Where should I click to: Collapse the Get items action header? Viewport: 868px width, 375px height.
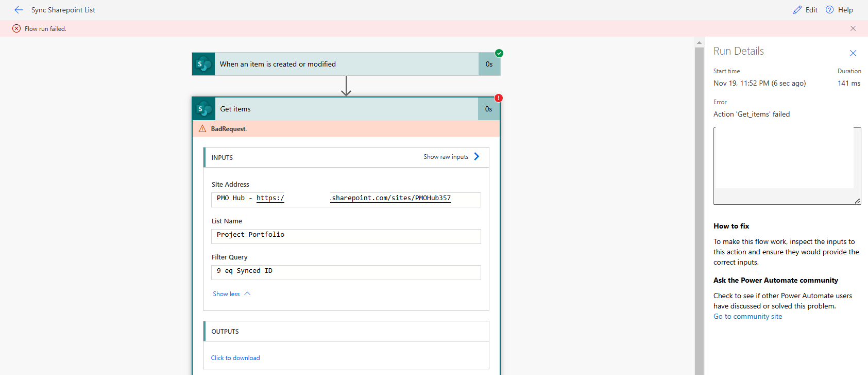(x=346, y=109)
